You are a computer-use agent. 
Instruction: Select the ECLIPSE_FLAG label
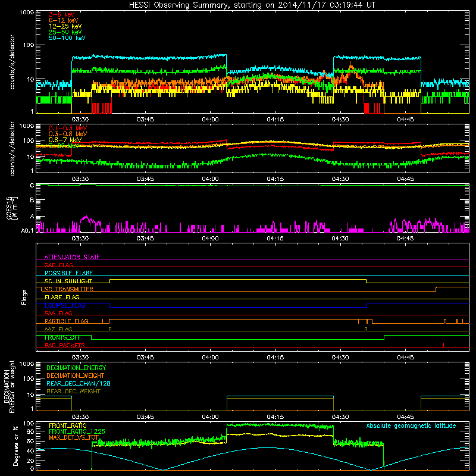tap(65, 305)
